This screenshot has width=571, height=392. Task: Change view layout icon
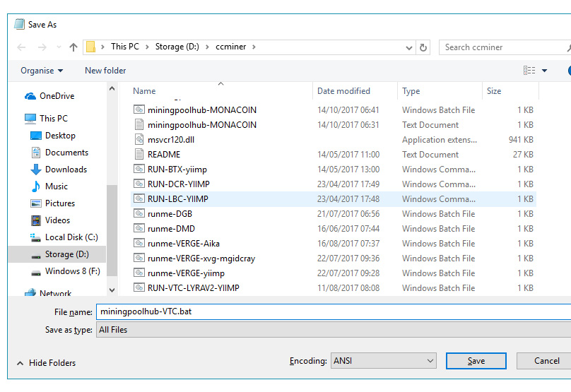click(x=529, y=70)
